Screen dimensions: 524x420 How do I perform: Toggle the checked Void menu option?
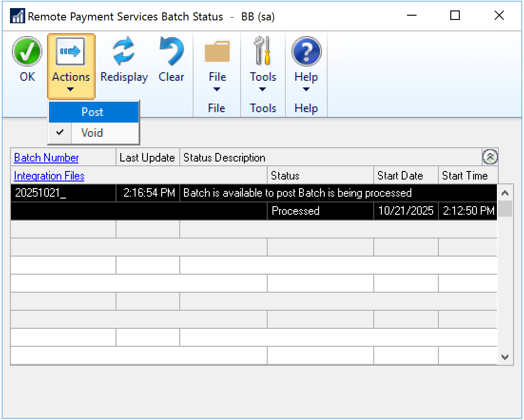92,133
